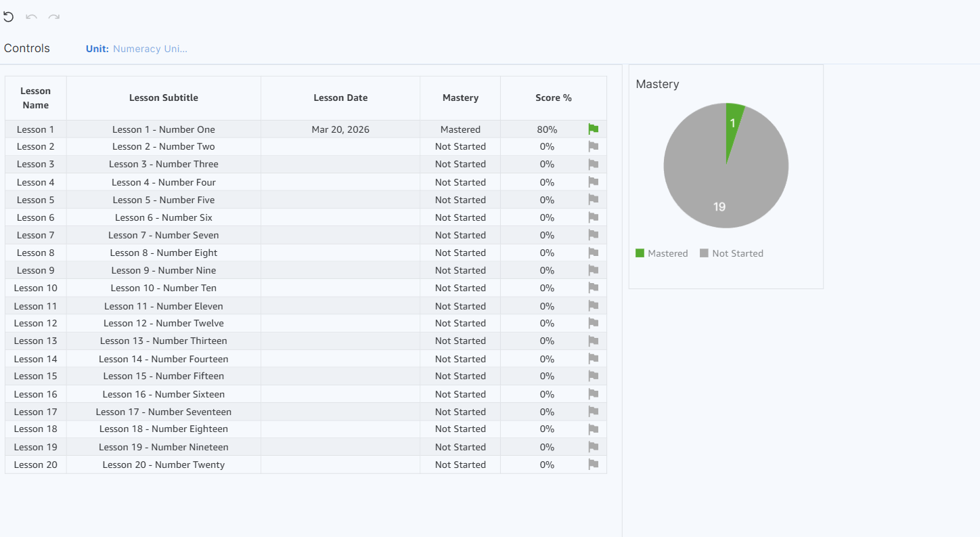
Task: Click the Lesson Subtitle column header
Action: (164, 98)
